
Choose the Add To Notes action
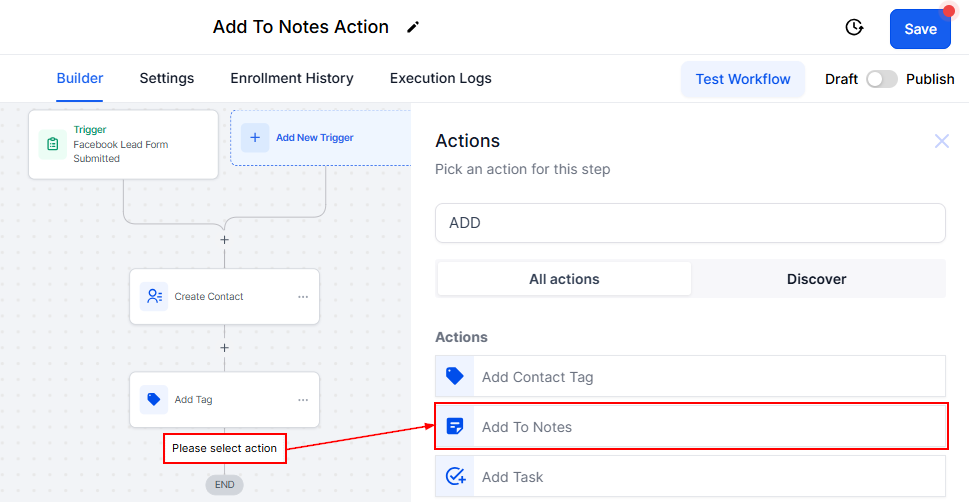coord(690,427)
